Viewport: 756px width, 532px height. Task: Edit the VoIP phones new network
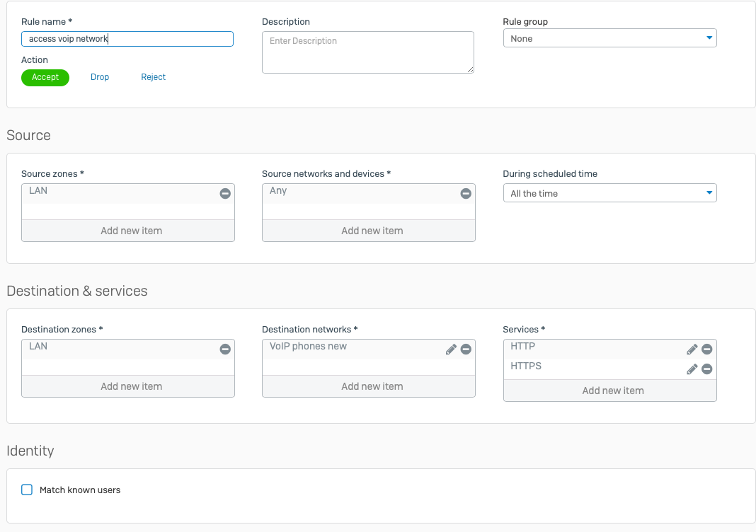pos(451,349)
